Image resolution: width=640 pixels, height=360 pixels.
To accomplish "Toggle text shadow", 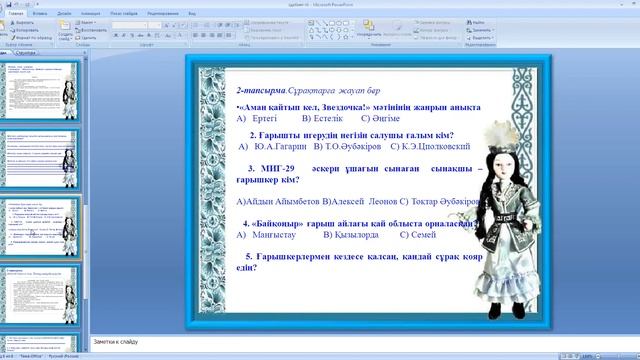I will pos(149,36).
